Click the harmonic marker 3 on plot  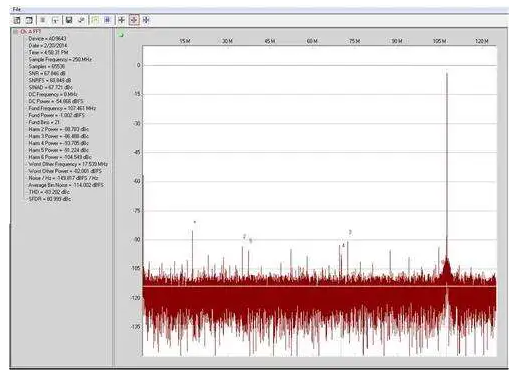350,232
